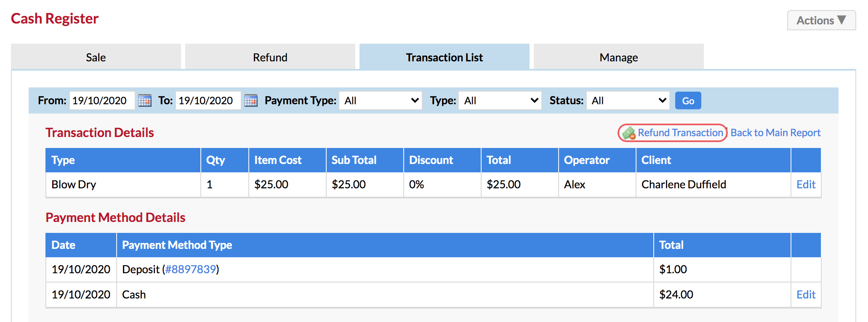Expand the Type filter dropdown
The image size is (868, 322).
pos(500,100)
